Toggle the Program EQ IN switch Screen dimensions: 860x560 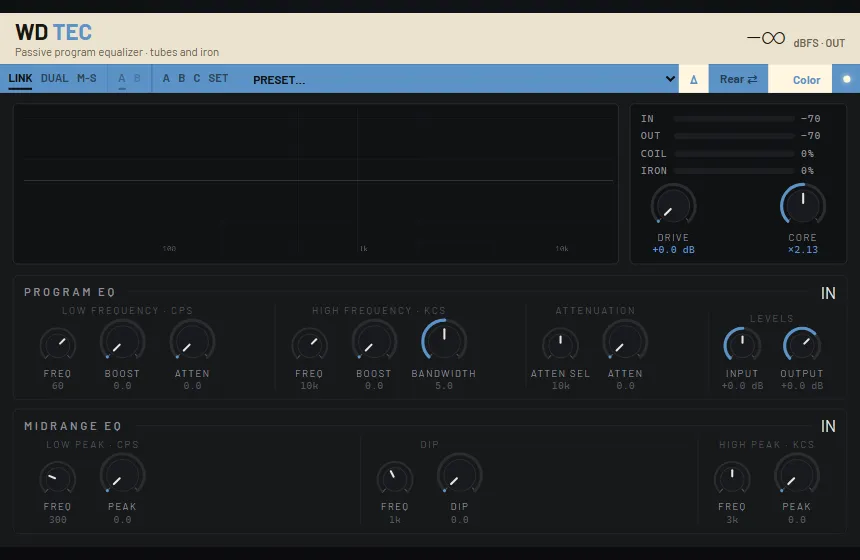pyautogui.click(x=828, y=293)
